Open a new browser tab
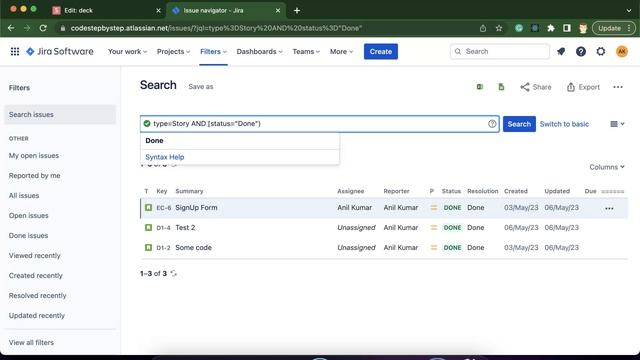This screenshot has height=360, width=640. pyautogui.click(x=297, y=11)
